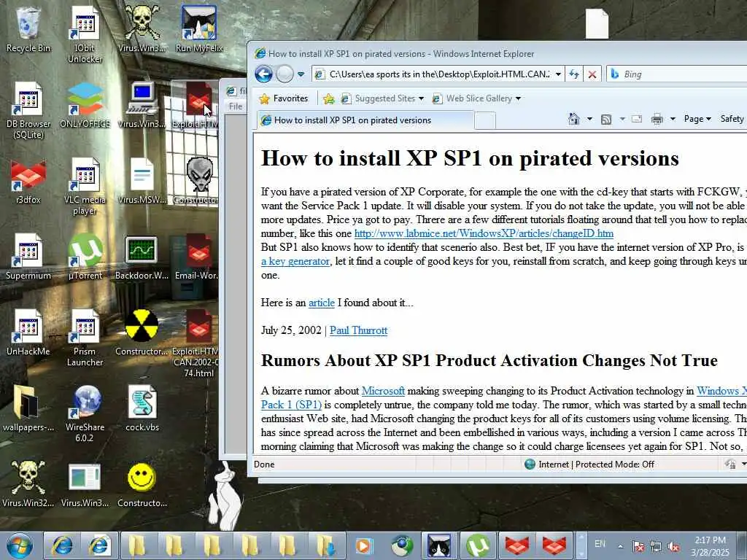
Task: Select the cock.vbs script file
Action: [x=142, y=408]
